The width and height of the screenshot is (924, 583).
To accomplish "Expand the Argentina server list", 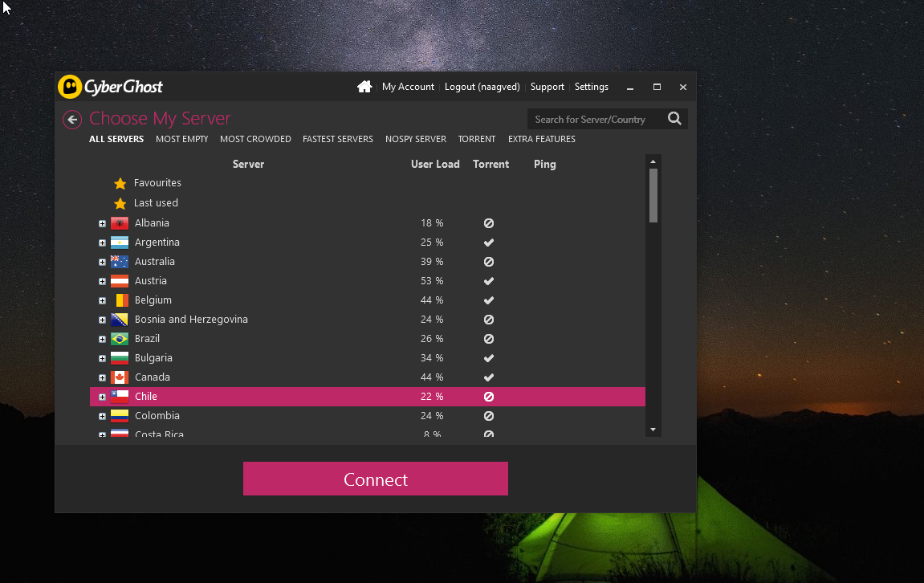I will tap(102, 243).
